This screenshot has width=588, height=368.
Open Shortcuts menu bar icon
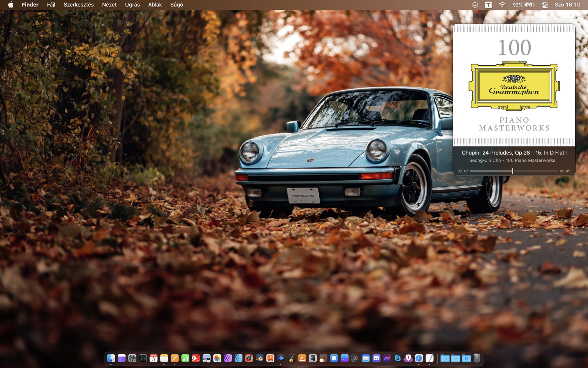click(475, 5)
